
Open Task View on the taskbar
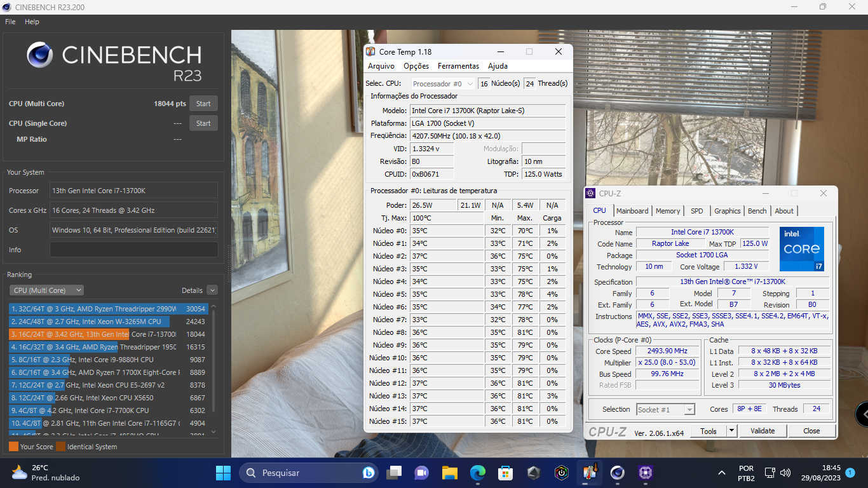pyautogui.click(x=395, y=473)
